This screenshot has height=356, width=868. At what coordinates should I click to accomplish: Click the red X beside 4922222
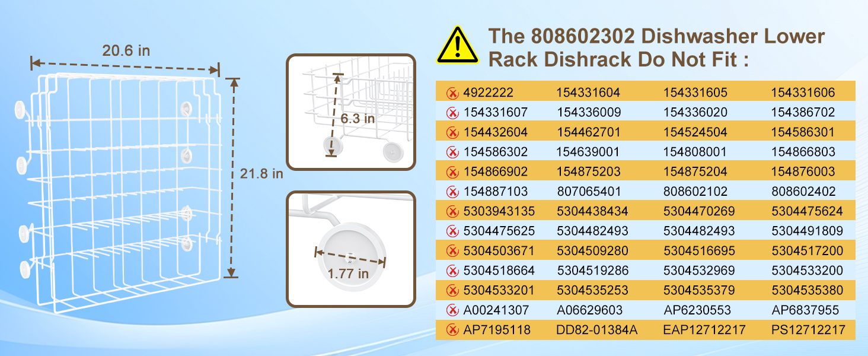click(x=452, y=92)
